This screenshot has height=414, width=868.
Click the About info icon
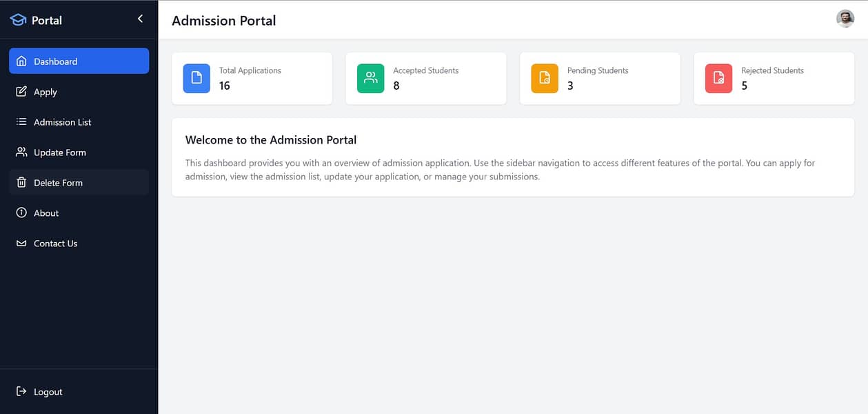tap(21, 213)
